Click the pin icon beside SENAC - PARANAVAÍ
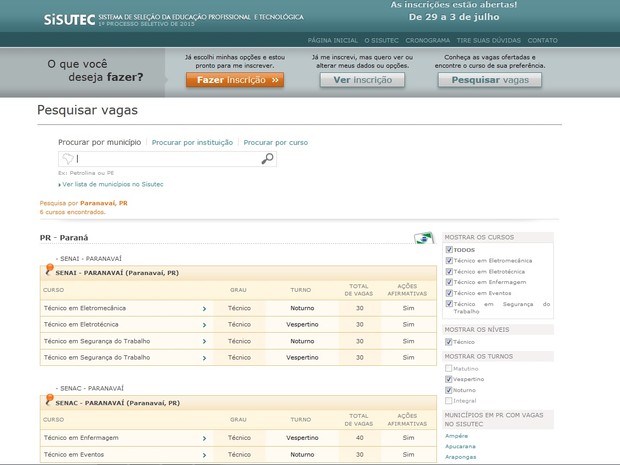Viewport: 620px width, 465px height. [x=49, y=400]
